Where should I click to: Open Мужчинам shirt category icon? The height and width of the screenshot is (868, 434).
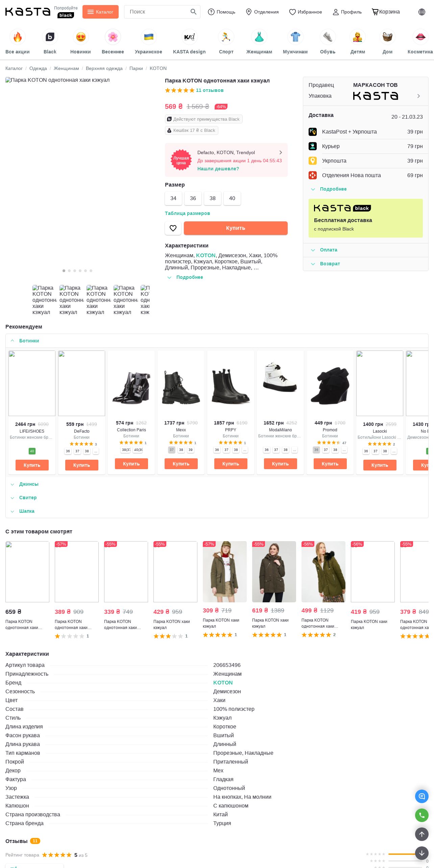pos(295,37)
